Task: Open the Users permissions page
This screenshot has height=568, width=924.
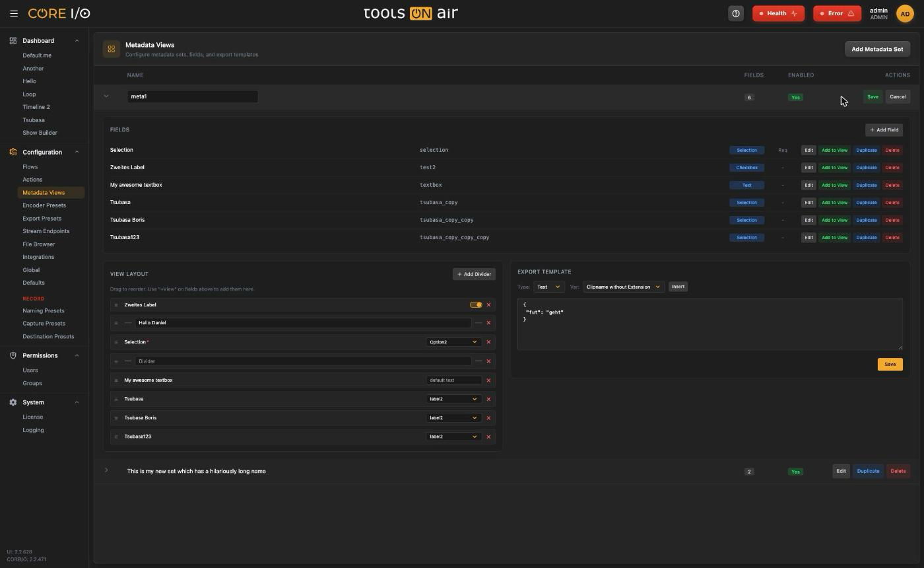Action: point(30,371)
